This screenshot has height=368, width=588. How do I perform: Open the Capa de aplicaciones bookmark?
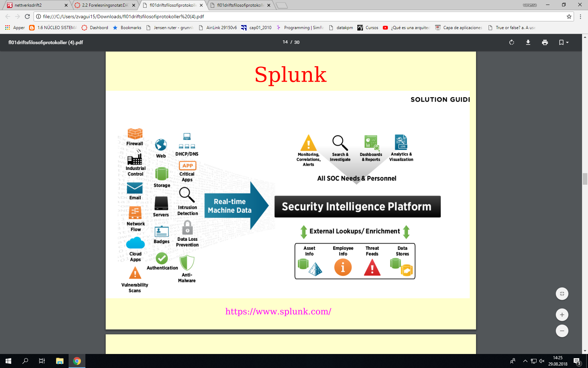[x=458, y=28]
